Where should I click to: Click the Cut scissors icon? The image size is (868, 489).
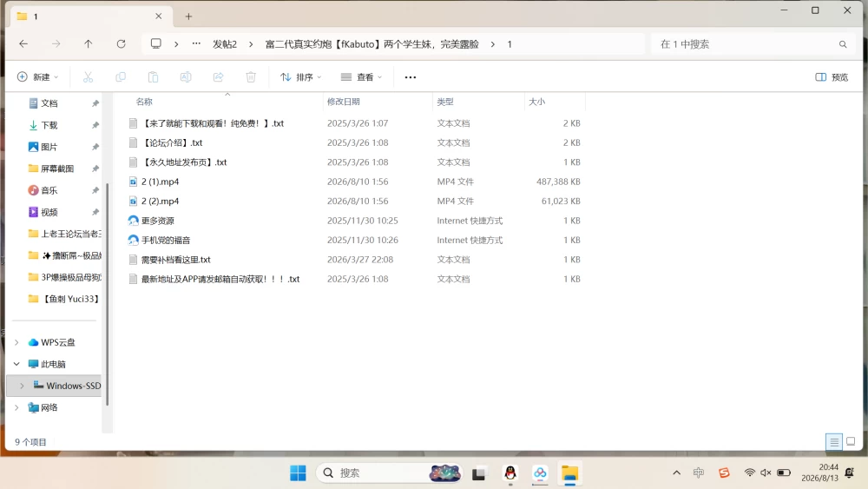pyautogui.click(x=88, y=77)
